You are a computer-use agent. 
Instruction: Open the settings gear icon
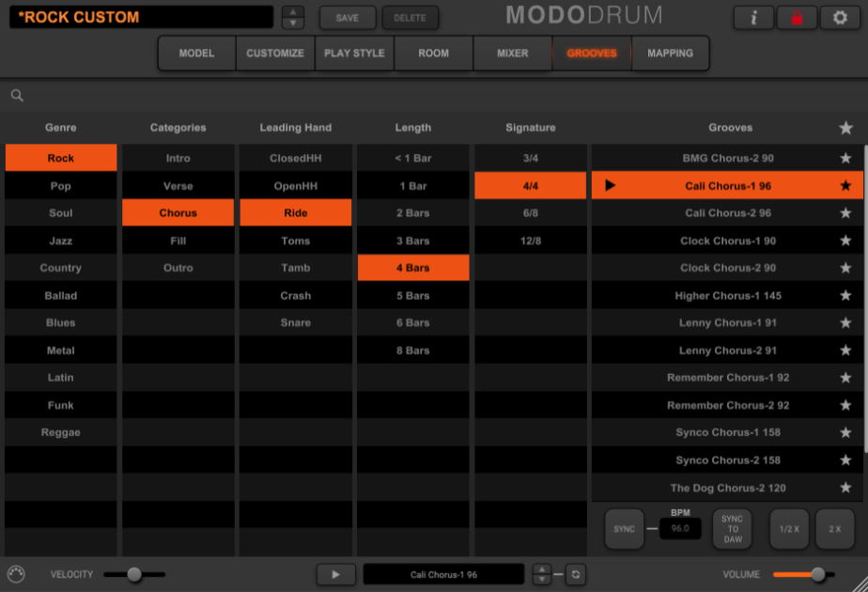[840, 18]
